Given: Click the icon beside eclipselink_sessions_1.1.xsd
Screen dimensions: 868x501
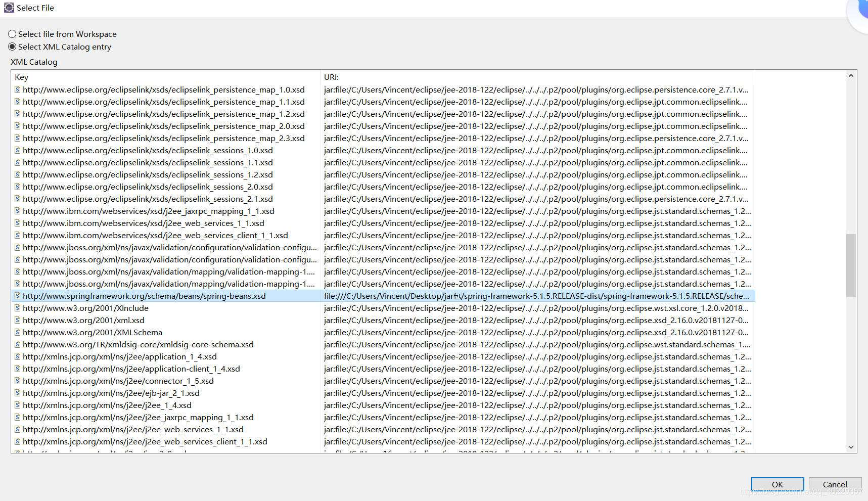Looking at the screenshot, I should pyautogui.click(x=18, y=163).
